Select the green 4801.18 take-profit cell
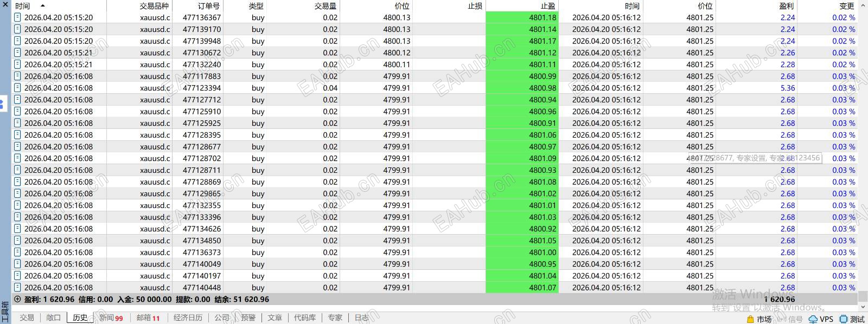This screenshot has width=868, height=324. pyautogui.click(x=522, y=17)
